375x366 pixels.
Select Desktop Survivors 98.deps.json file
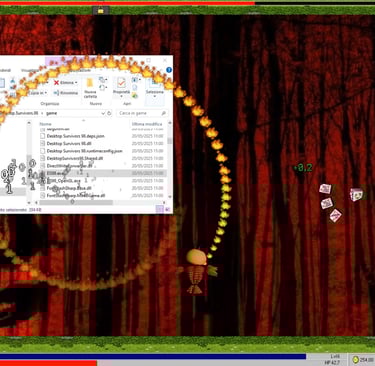[75, 136]
